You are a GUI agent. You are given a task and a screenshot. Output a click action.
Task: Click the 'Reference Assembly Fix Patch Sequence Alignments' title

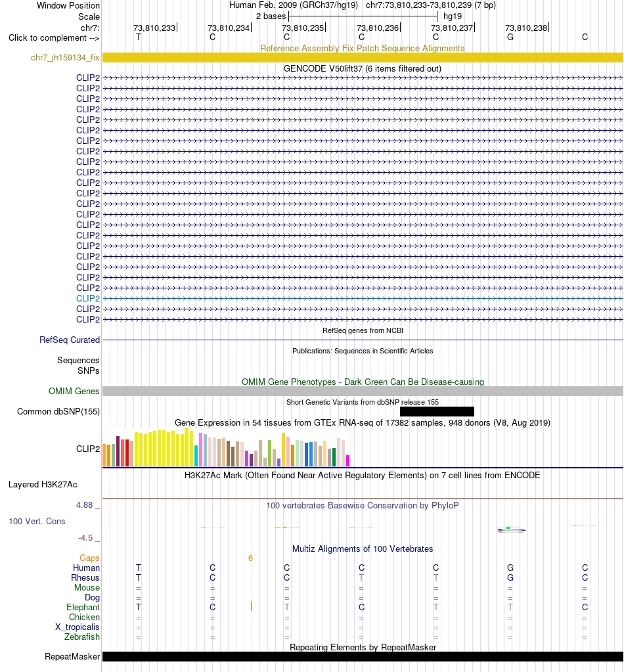point(363,48)
